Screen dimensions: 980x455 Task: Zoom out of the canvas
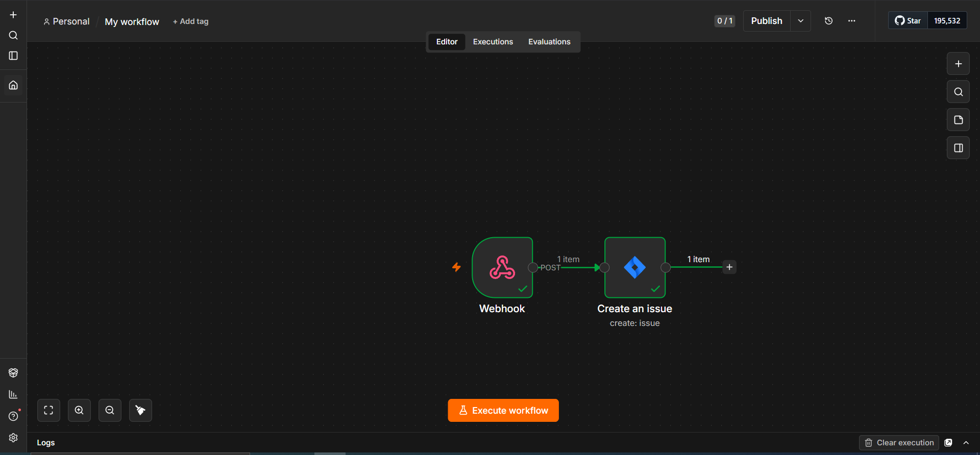[x=110, y=410]
